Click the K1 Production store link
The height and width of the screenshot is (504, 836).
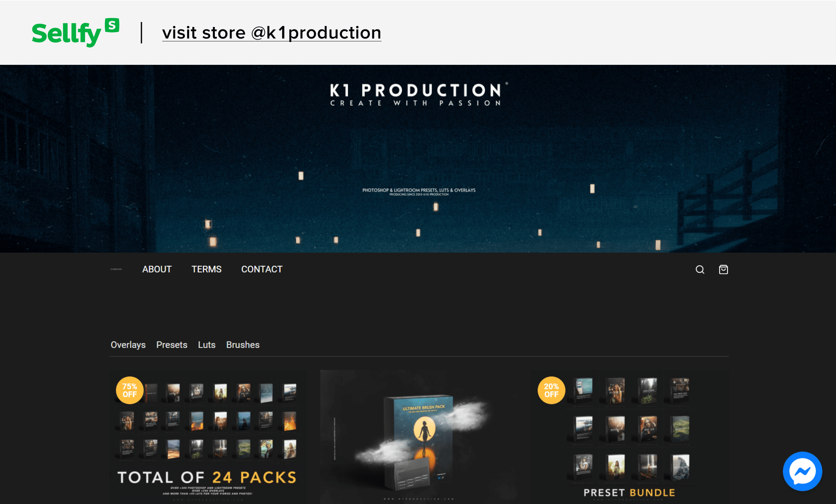tap(271, 33)
